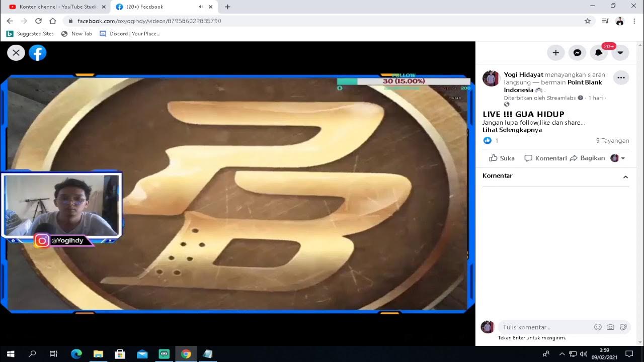644x362 pixels.
Task: Open the volume control in the tray
Action: (x=584, y=354)
